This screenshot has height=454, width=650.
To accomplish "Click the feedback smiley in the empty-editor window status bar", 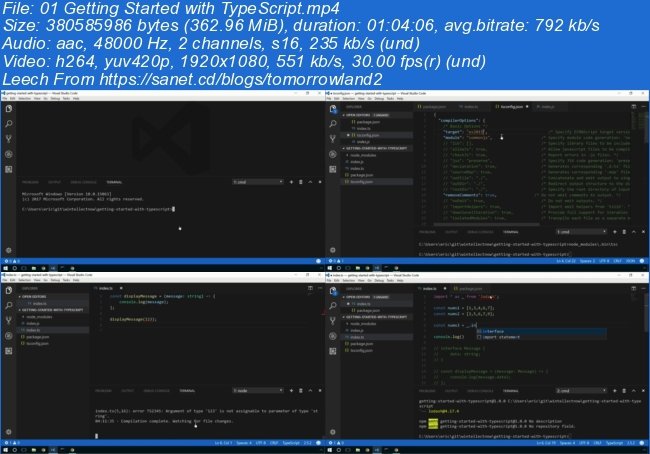I will [x=318, y=261].
